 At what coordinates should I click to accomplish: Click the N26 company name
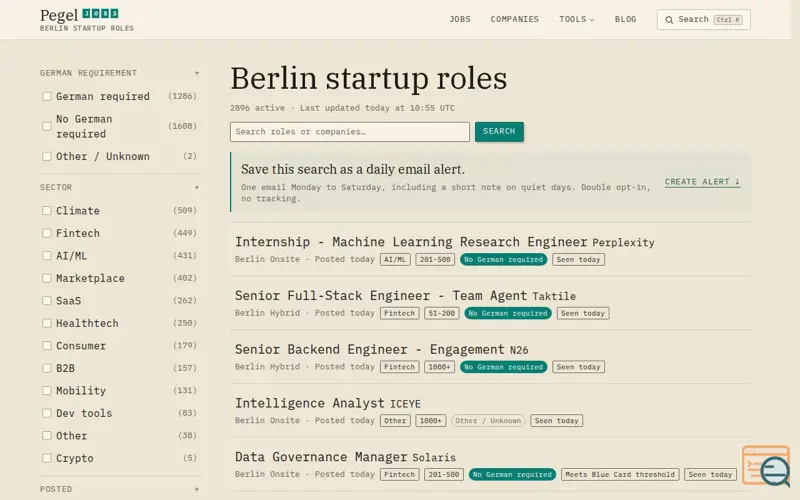coord(519,350)
